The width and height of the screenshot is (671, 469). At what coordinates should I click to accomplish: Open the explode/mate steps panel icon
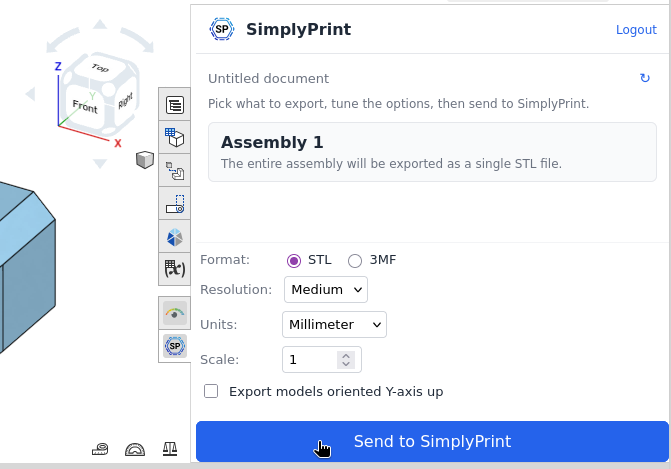pyautogui.click(x=175, y=171)
